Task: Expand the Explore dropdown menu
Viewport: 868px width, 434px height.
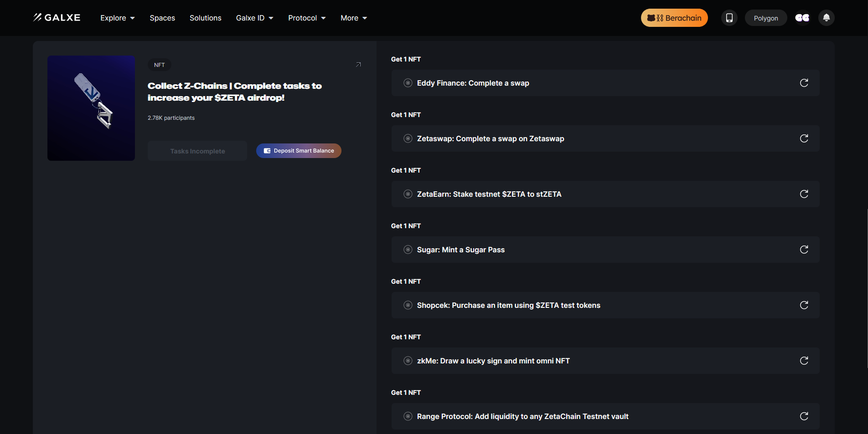Action: 117,18
